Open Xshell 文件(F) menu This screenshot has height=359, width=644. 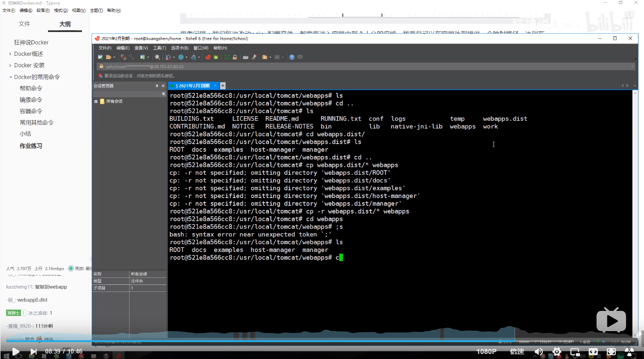coord(105,48)
